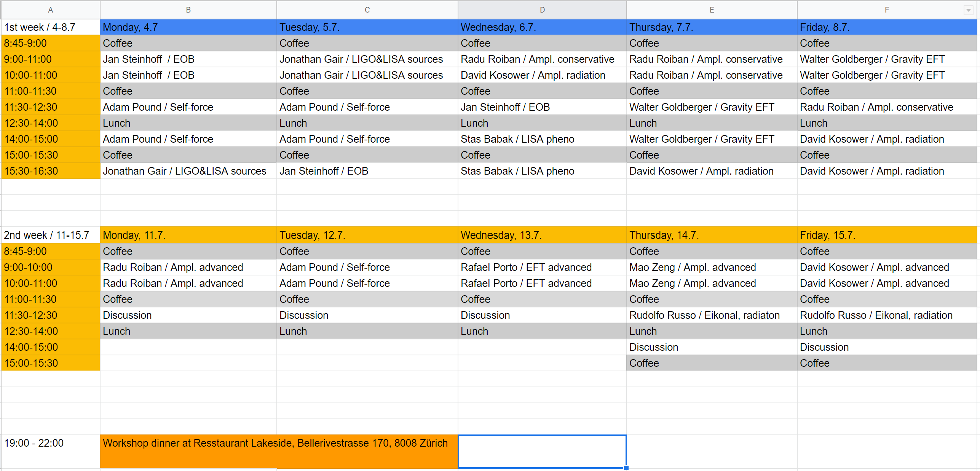Select the 'Monday, 11.7.' header cell
980x471 pixels.
[x=188, y=235]
